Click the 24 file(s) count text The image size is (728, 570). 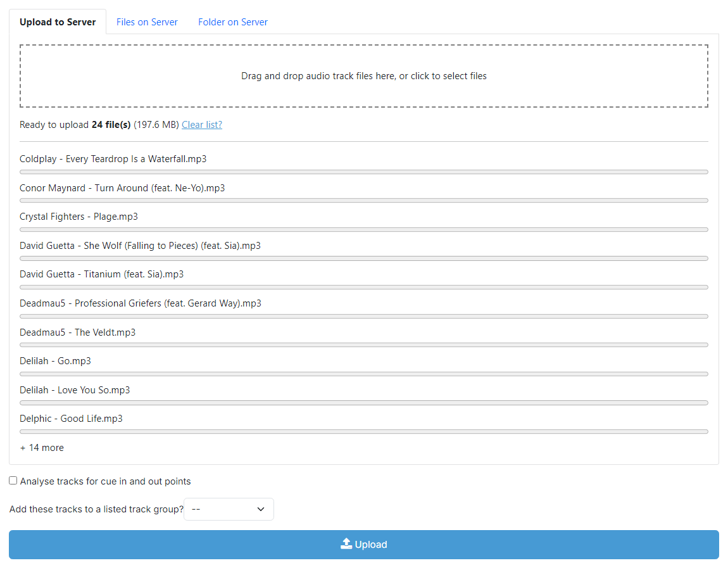pos(111,125)
